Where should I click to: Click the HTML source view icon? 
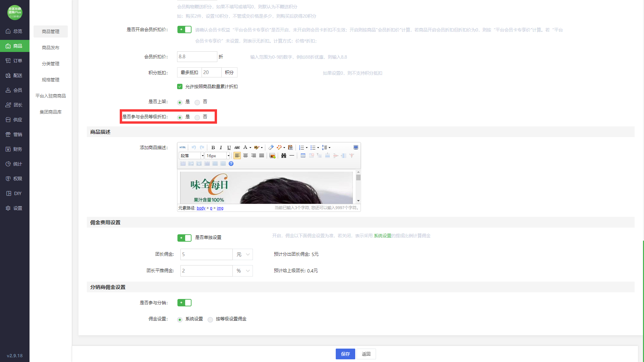[x=182, y=147]
